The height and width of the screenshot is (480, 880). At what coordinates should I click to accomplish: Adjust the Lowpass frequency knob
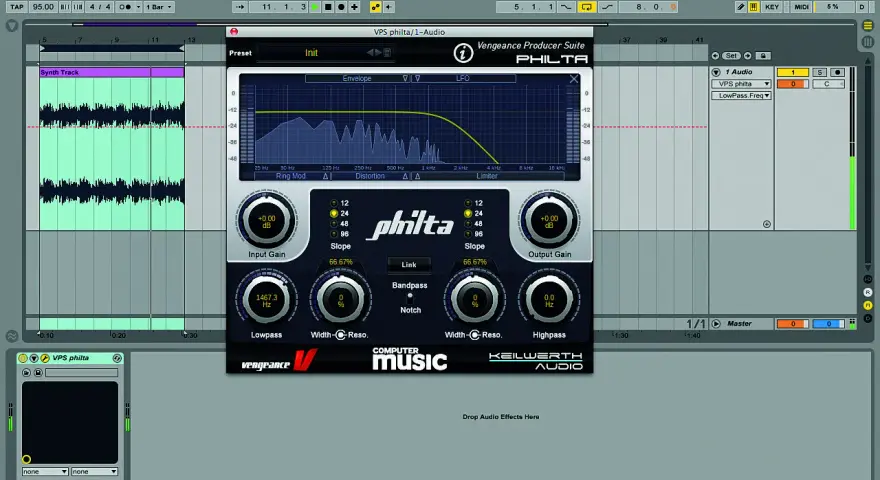coord(266,300)
